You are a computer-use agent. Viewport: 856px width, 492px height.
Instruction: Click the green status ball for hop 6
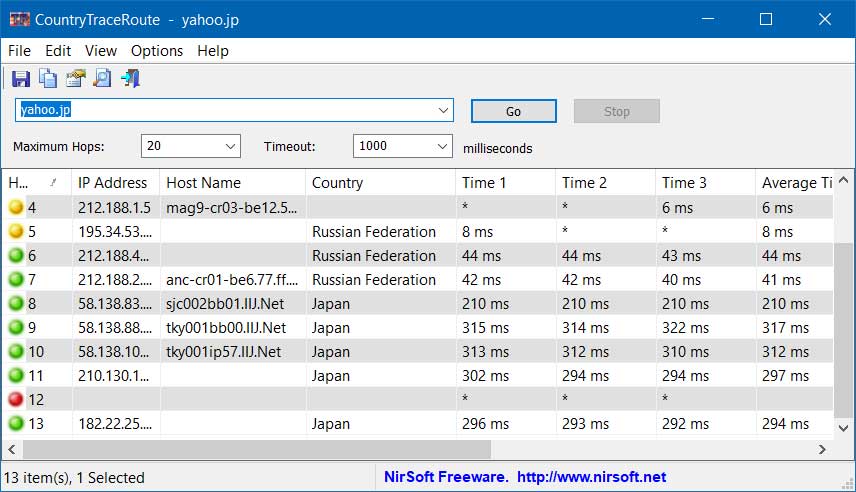16,255
